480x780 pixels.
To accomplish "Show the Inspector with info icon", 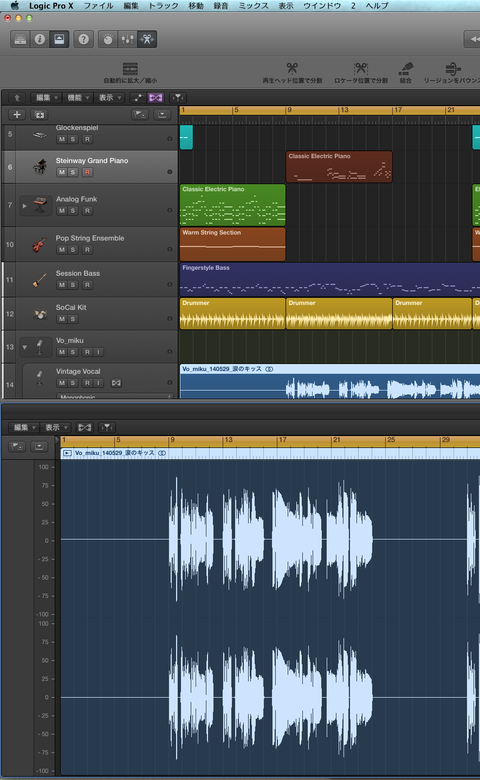I will pyautogui.click(x=40, y=39).
